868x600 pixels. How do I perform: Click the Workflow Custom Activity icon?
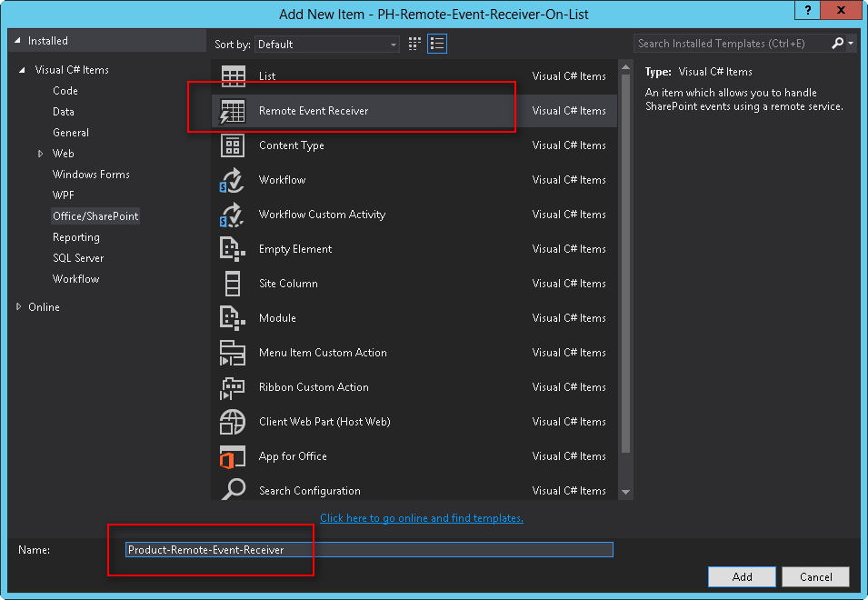click(233, 215)
